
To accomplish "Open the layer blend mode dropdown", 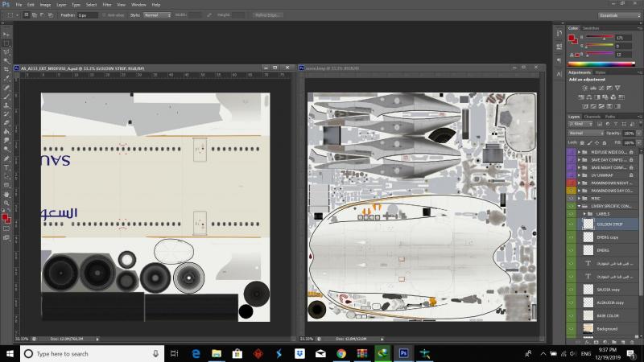I will click(586, 133).
